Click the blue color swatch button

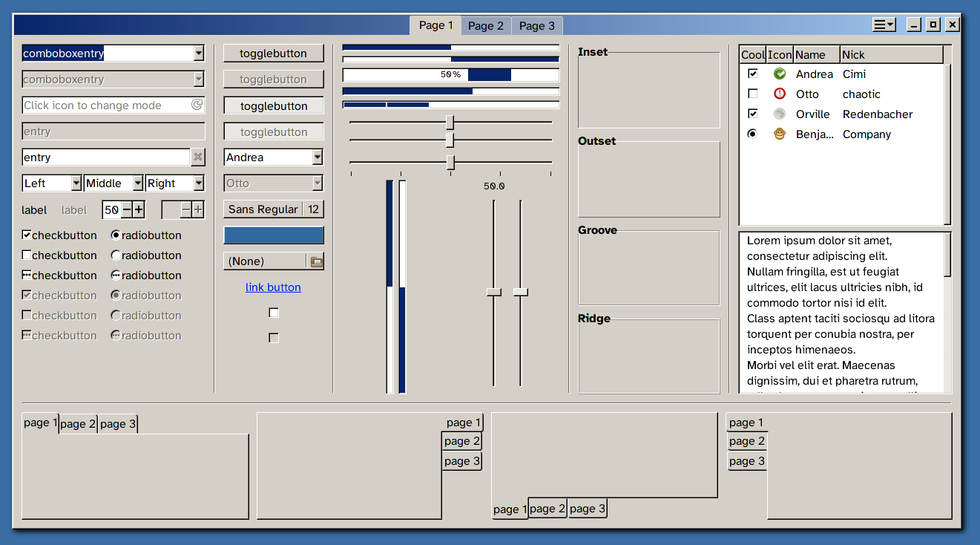(273, 235)
